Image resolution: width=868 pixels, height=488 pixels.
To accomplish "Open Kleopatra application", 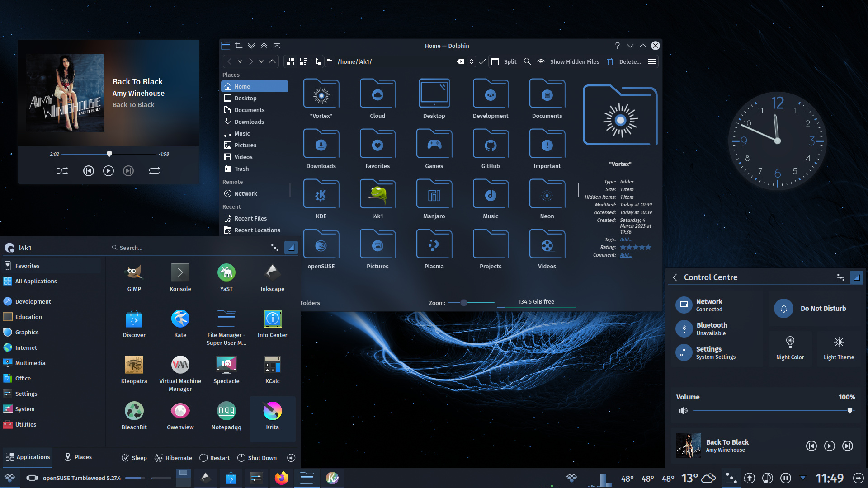I will click(134, 370).
